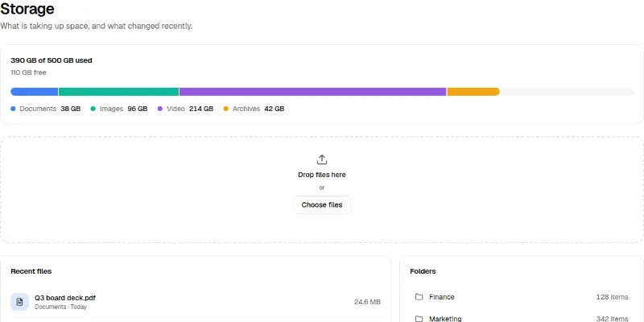This screenshot has width=644, height=322.
Task: Click the 38 GB value
Action: pyautogui.click(x=71, y=109)
